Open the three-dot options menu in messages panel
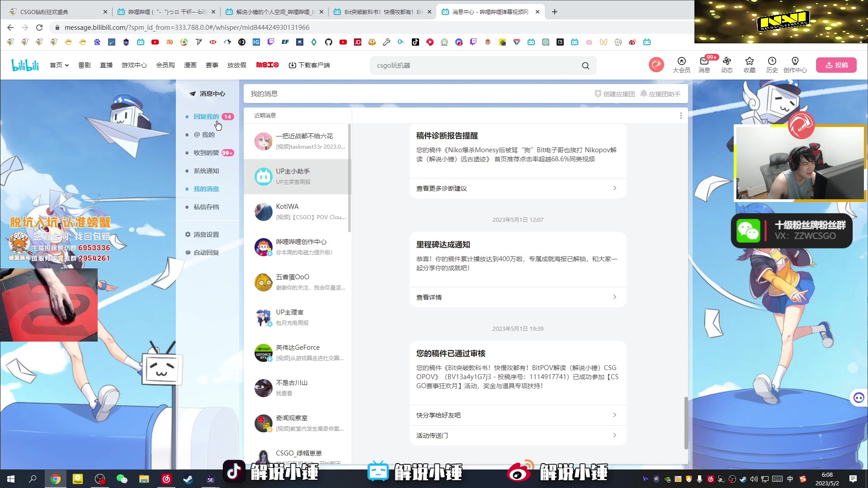868x488 pixels. click(x=681, y=115)
